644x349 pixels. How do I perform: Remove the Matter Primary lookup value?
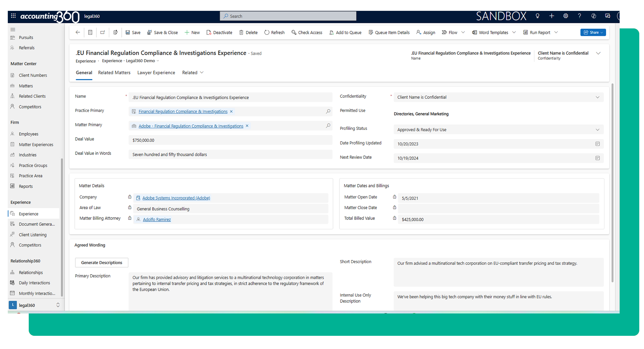[247, 126]
